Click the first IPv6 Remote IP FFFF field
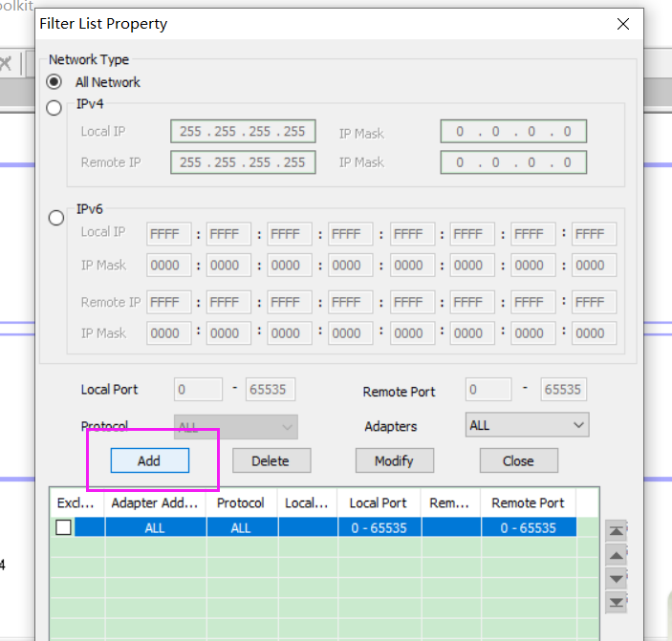 point(169,302)
